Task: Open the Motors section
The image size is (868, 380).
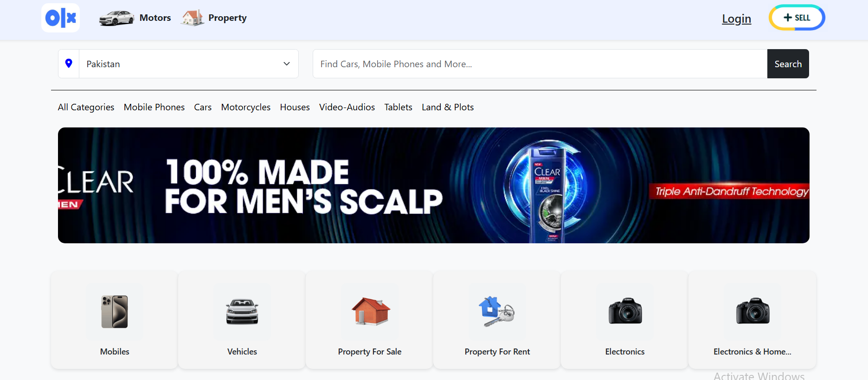Action: (155, 18)
